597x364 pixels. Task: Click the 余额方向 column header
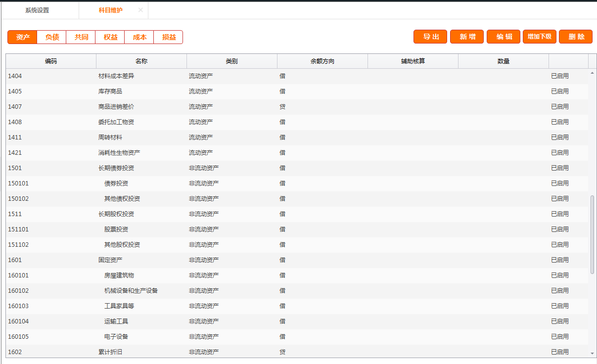coord(322,61)
